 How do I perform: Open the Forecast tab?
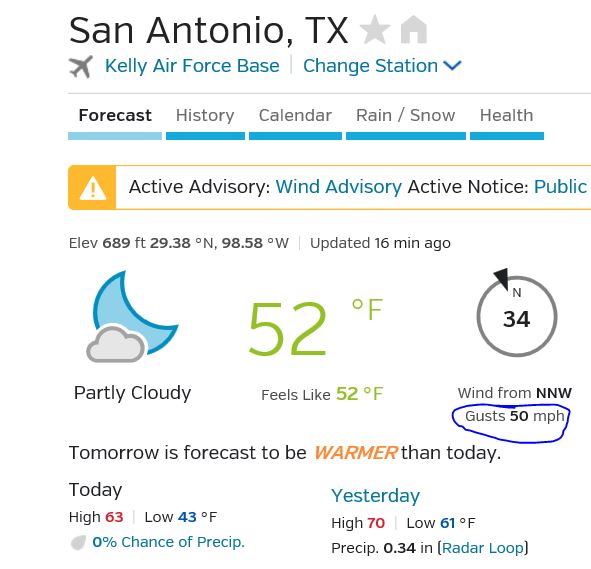[115, 115]
